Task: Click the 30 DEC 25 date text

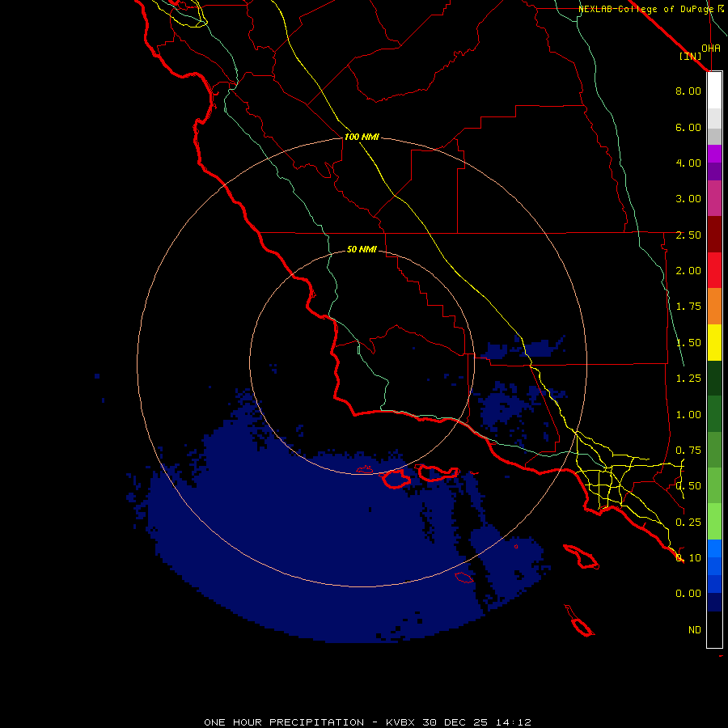Action: pos(455,722)
